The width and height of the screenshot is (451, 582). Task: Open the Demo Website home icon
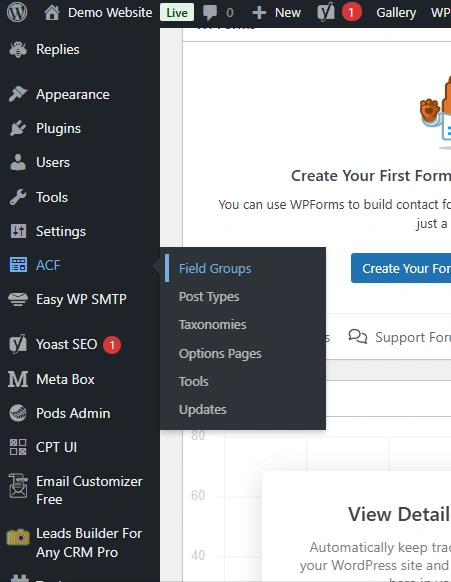[52, 13]
